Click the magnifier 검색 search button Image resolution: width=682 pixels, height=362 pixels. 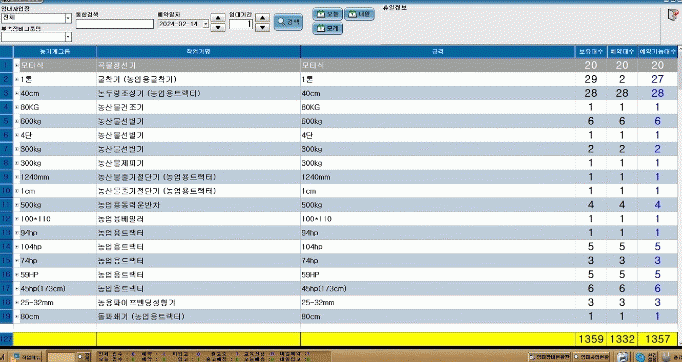tap(288, 22)
